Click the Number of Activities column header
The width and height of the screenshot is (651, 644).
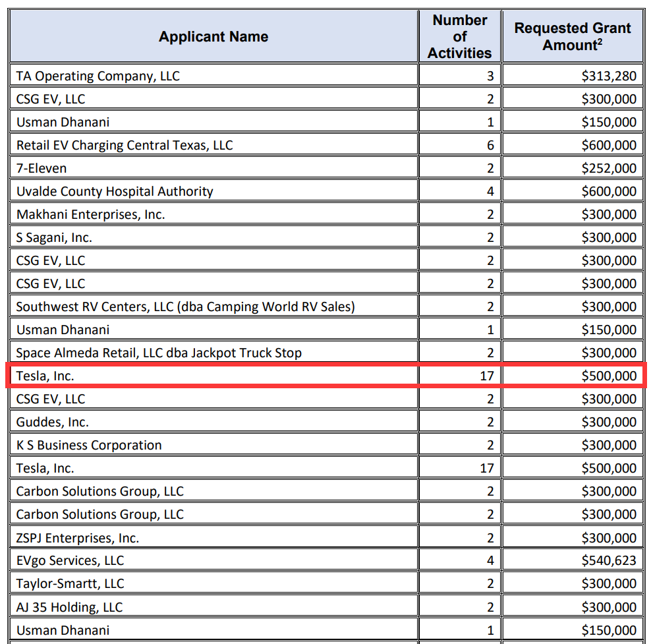click(x=460, y=36)
